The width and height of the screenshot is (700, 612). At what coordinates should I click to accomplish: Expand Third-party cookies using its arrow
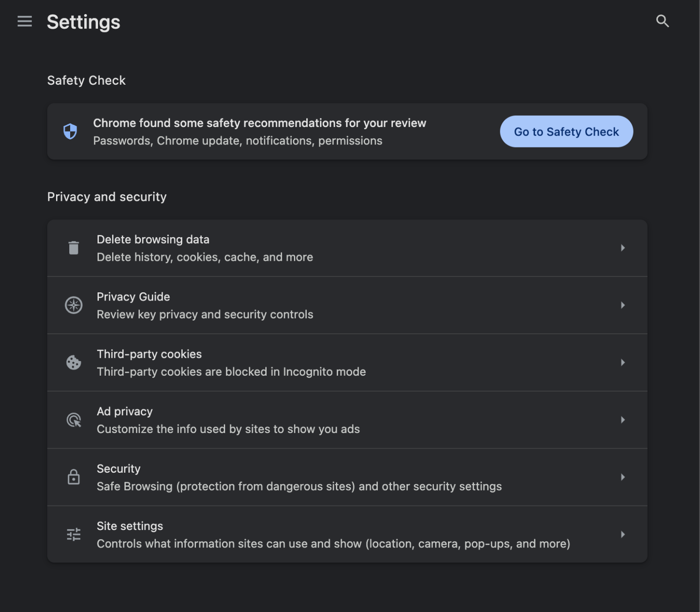click(623, 362)
